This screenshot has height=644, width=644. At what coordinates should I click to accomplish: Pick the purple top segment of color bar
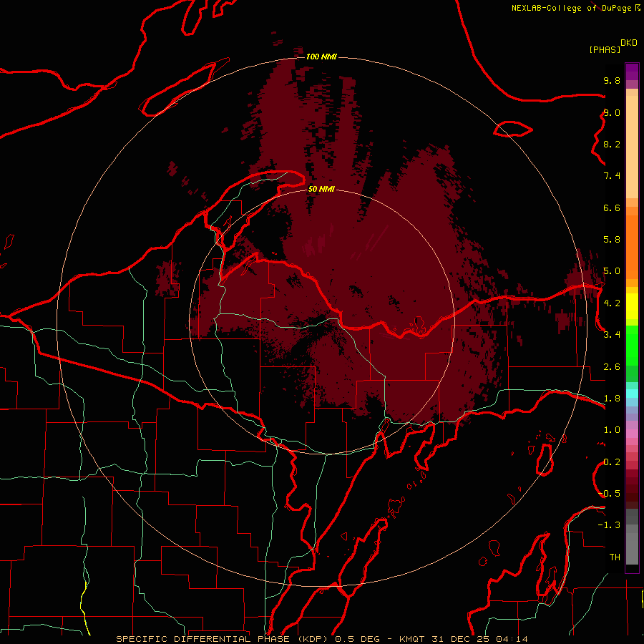632,72
